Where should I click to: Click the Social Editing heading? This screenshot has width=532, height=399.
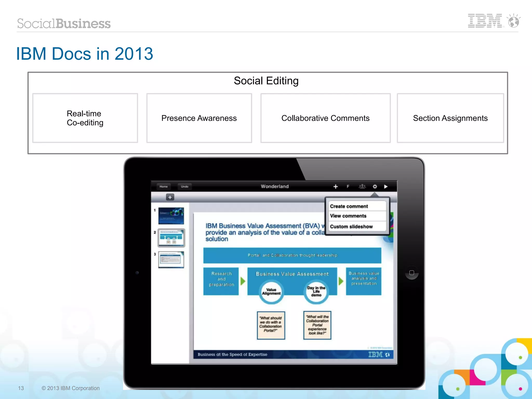point(266,81)
